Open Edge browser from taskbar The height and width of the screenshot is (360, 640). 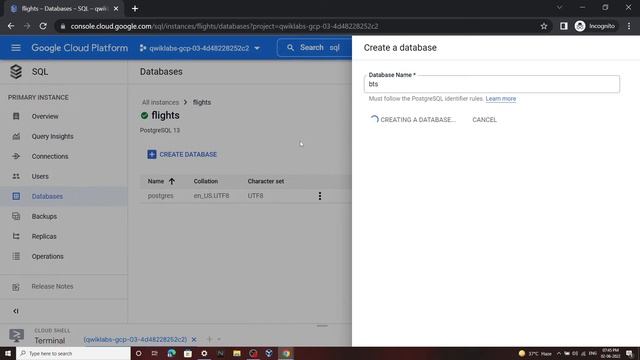(x=171, y=353)
